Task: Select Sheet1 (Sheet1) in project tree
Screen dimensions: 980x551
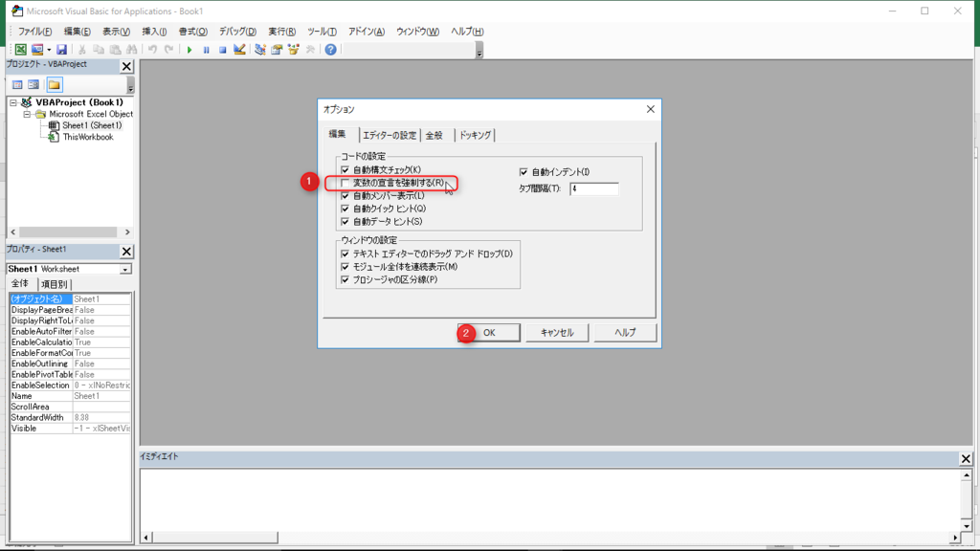Action: (x=92, y=125)
